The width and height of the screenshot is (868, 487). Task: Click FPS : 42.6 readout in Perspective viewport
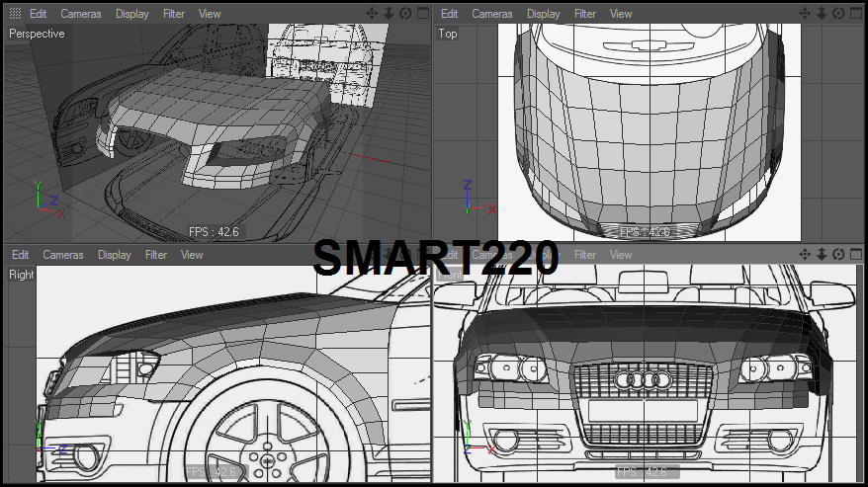point(214,232)
